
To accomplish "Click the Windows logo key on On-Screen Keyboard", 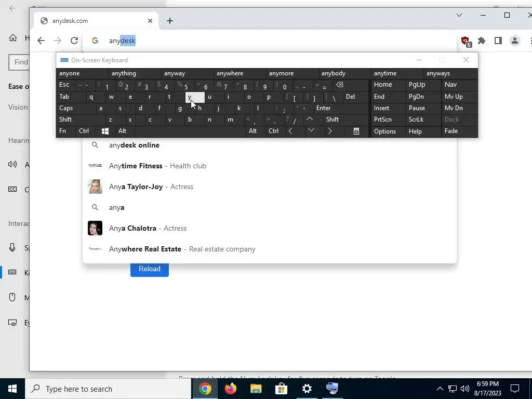I will click(x=105, y=131).
